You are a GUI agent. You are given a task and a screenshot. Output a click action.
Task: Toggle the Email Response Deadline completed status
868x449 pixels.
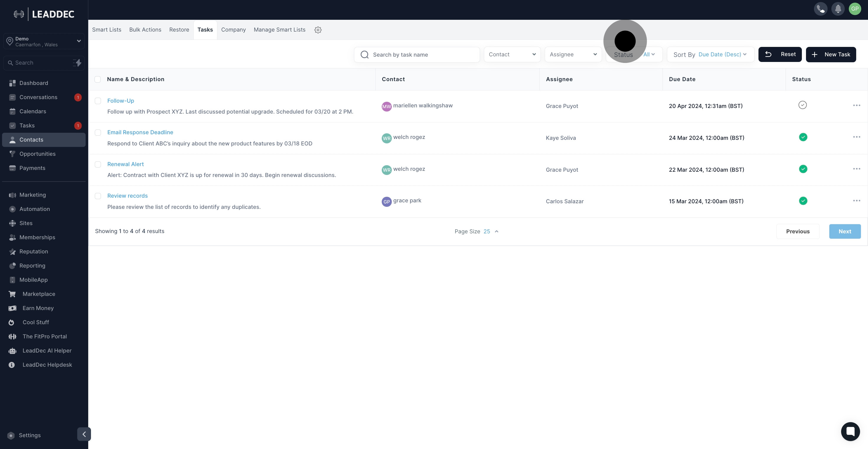(x=803, y=137)
